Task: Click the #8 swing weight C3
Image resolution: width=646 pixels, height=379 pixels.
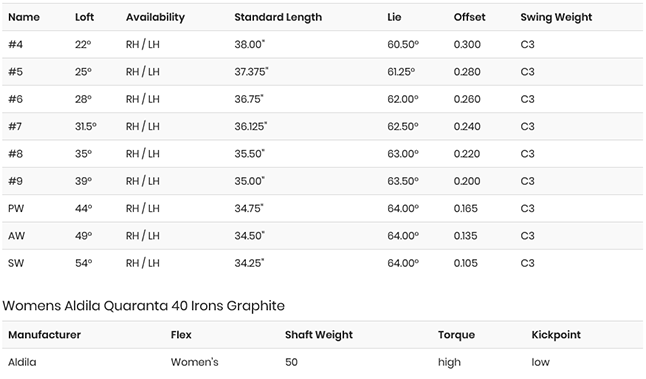Action: click(x=527, y=154)
